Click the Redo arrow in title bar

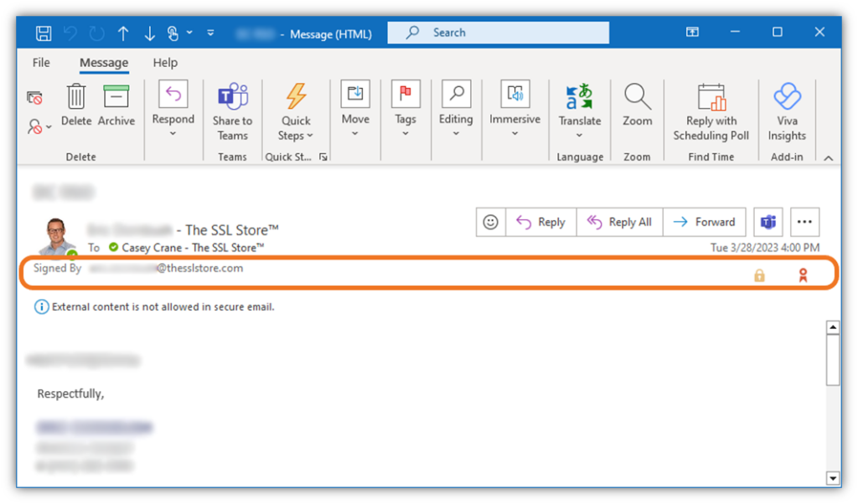97,33
